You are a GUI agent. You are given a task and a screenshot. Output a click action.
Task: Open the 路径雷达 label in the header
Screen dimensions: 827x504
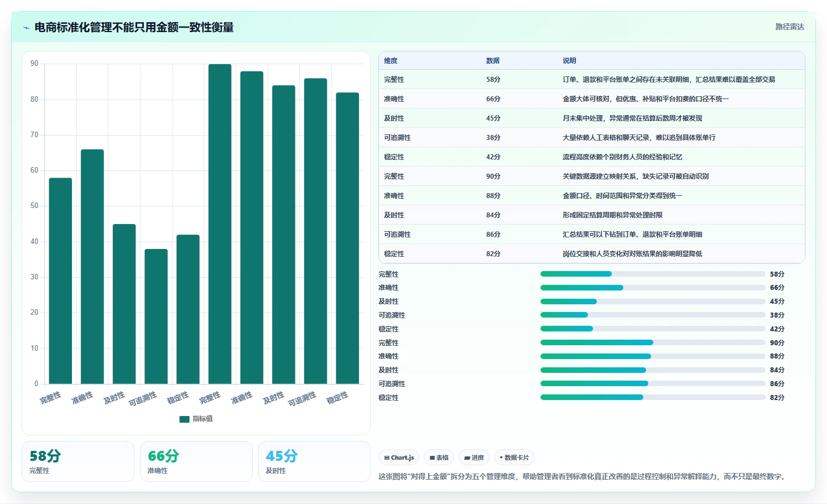coord(789,27)
